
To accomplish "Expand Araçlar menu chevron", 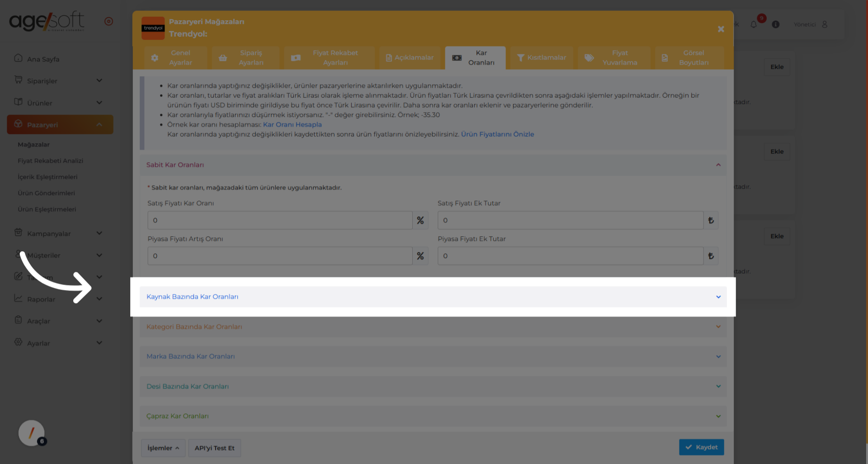I will 99,321.
